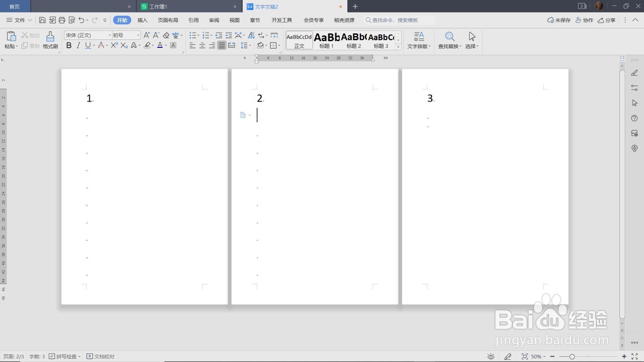This screenshot has width=644, height=362.
Task: Open the 文件 (File) menu
Action: point(19,20)
